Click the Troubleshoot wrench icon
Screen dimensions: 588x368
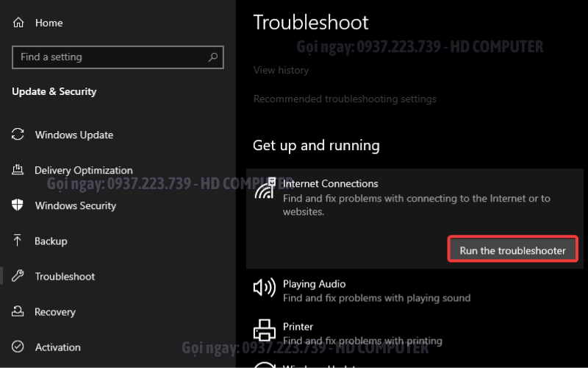[x=18, y=276]
